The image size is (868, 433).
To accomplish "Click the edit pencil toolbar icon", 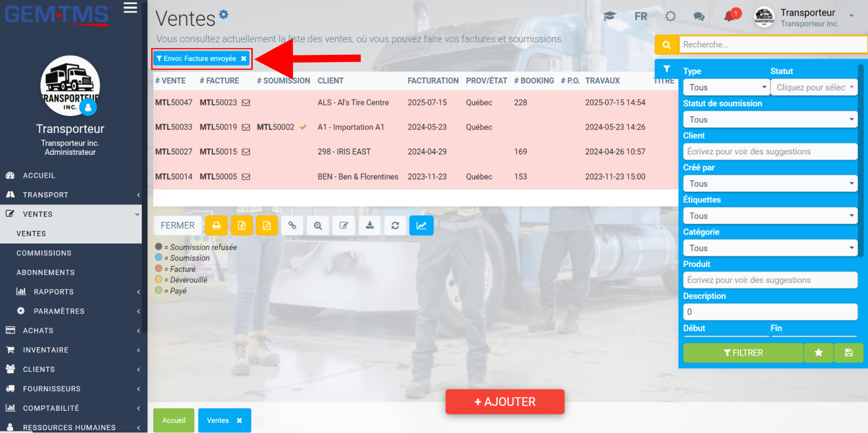I will point(344,226).
